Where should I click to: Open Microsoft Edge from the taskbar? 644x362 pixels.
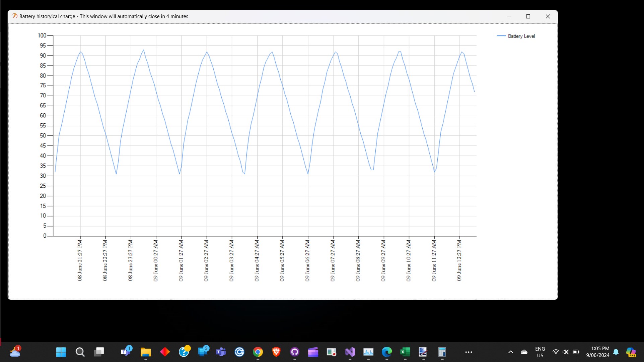(387, 352)
